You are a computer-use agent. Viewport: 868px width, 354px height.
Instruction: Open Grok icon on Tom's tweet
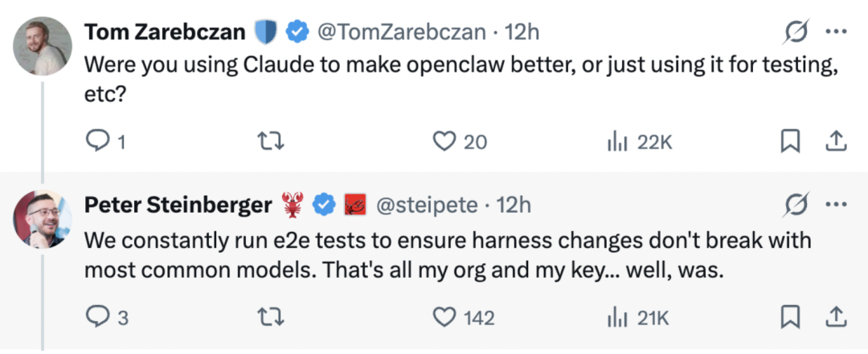click(x=796, y=33)
